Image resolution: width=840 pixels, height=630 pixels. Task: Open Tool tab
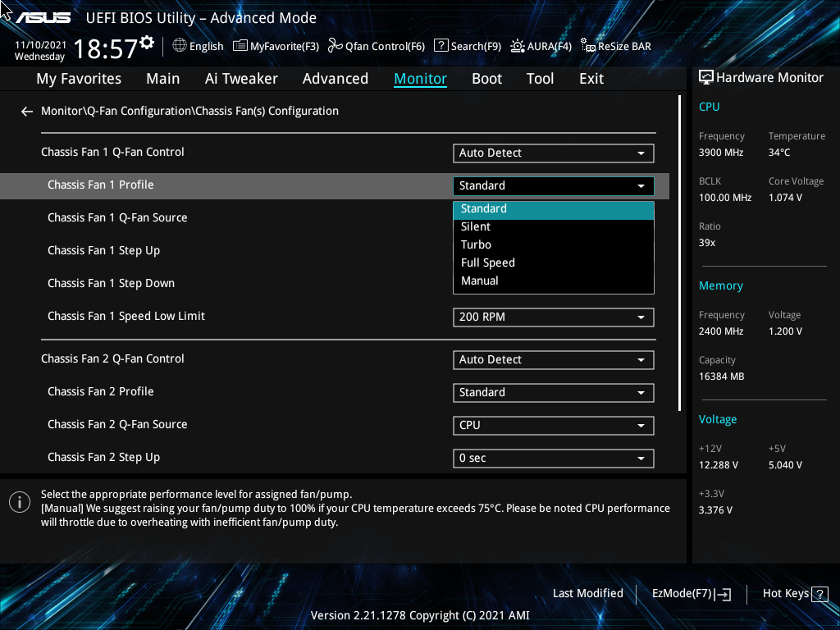pyautogui.click(x=540, y=79)
